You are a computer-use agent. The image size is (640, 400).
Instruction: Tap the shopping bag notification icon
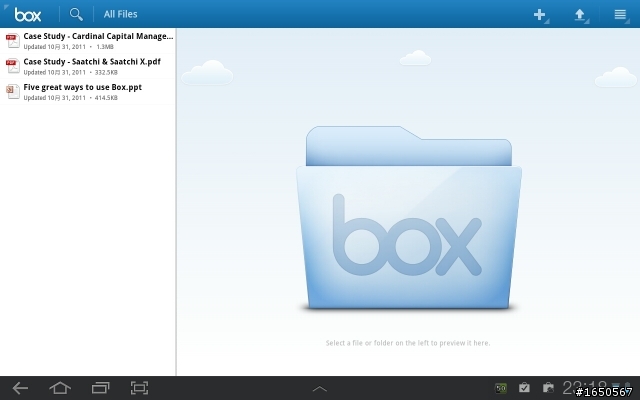click(548, 387)
